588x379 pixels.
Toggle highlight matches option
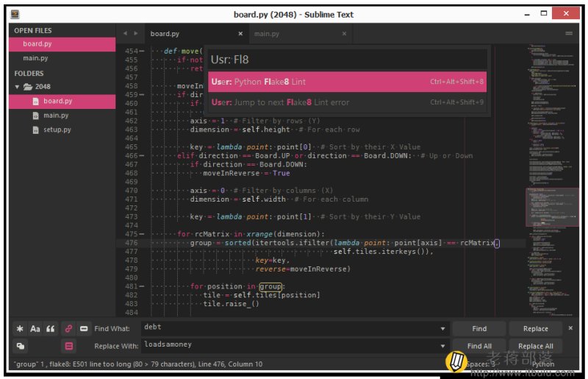(x=69, y=346)
